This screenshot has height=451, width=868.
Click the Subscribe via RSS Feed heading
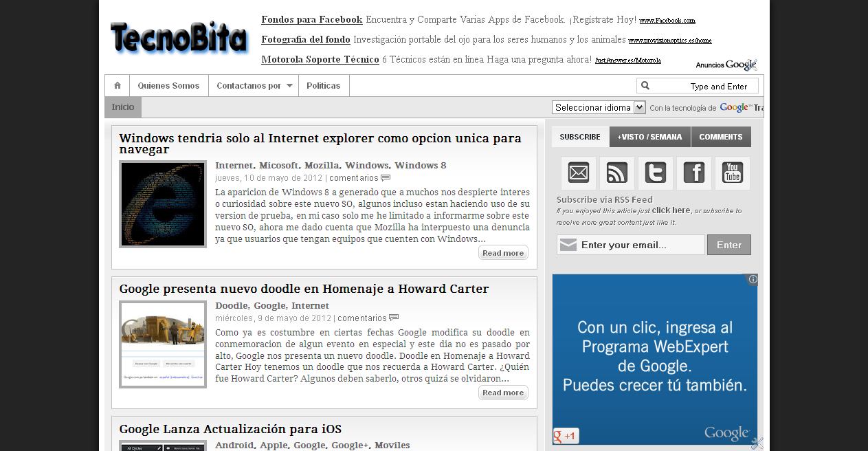pyautogui.click(x=605, y=199)
